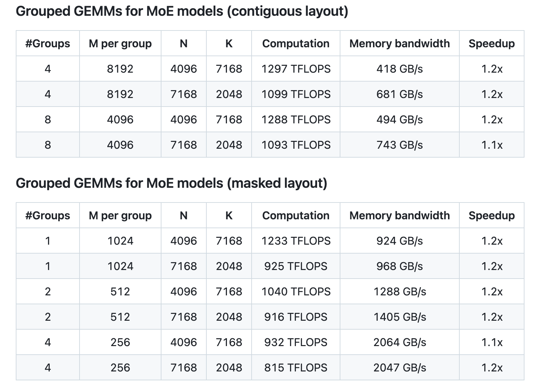
Task: Select the 925 TFLOPS computation cell
Action: [x=296, y=266]
